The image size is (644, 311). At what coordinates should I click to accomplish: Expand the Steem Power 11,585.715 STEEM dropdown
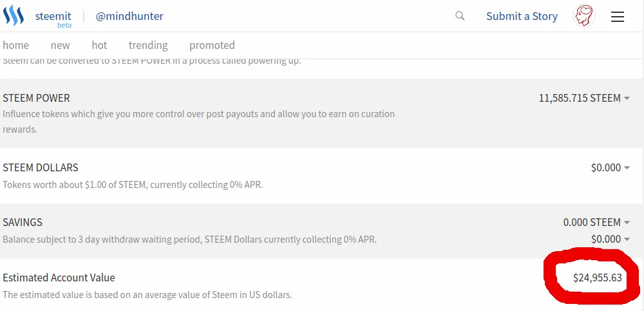(x=585, y=98)
